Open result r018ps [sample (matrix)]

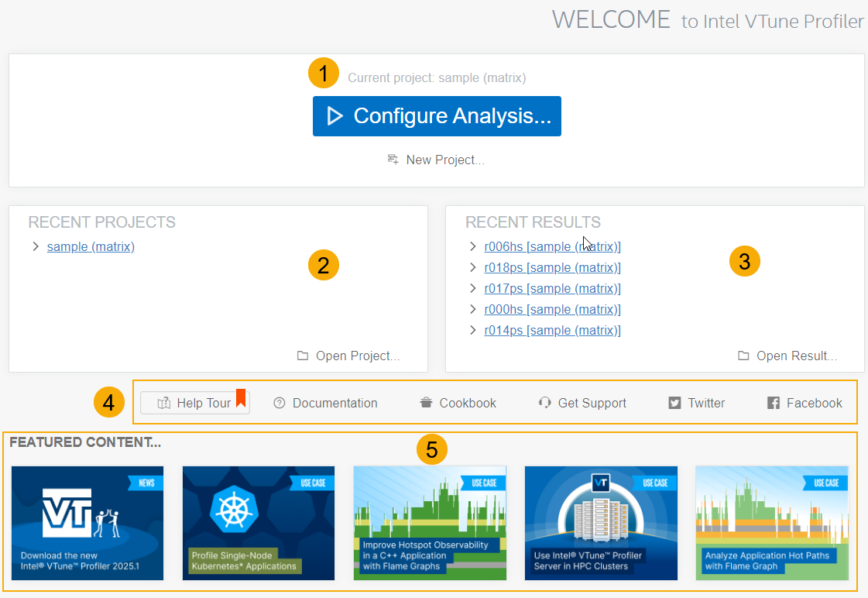pos(552,267)
